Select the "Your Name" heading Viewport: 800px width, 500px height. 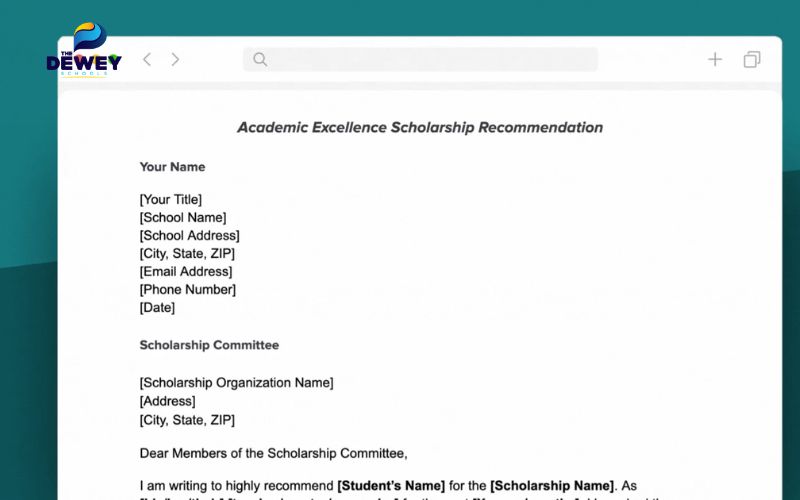172,167
